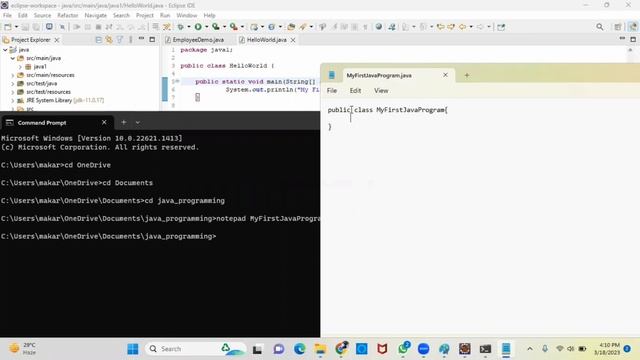The image size is (640, 360).
Task: Open the Back history dropdown arrow
Action: point(471,27)
